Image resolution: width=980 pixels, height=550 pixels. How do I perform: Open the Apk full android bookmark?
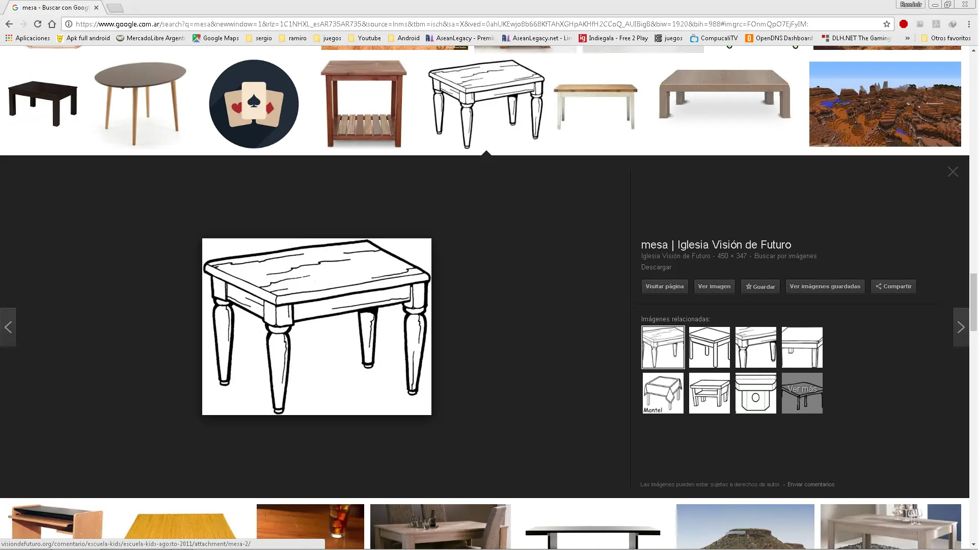(83, 38)
